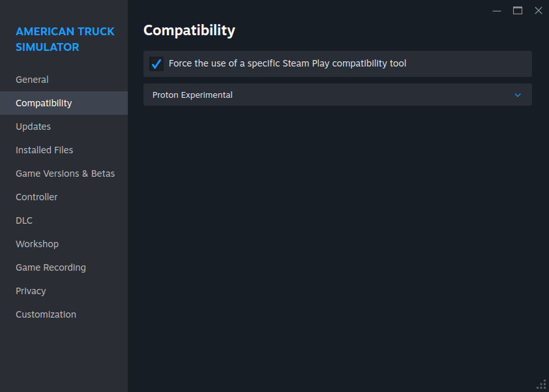Click the Compatibility page heading
549x392 pixels.
coord(189,31)
